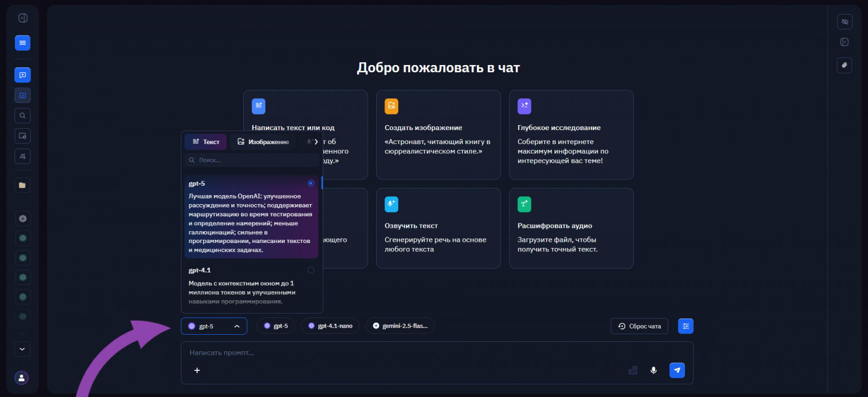Image resolution: width=868 pixels, height=397 pixels.
Task: Click the paperclip attachment icon on the right
Action: point(844,65)
